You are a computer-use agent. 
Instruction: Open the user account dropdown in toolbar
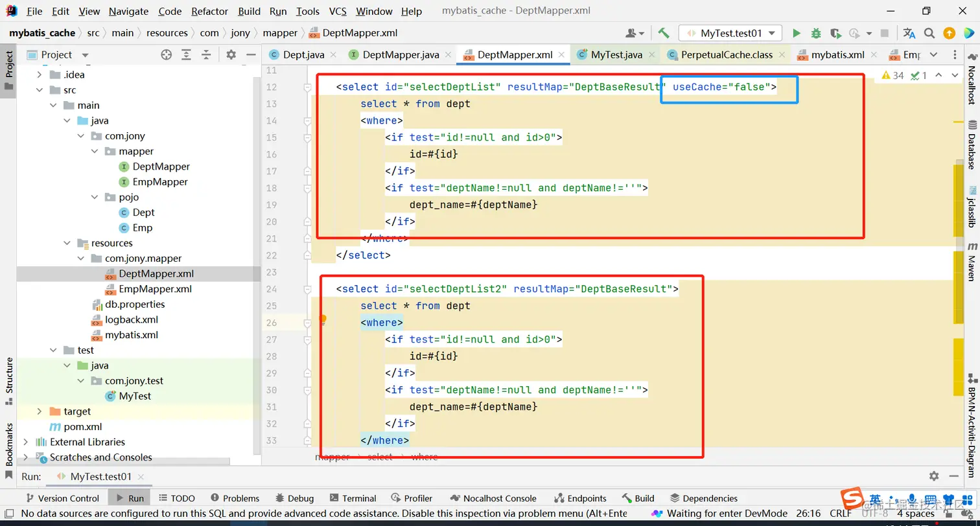635,33
